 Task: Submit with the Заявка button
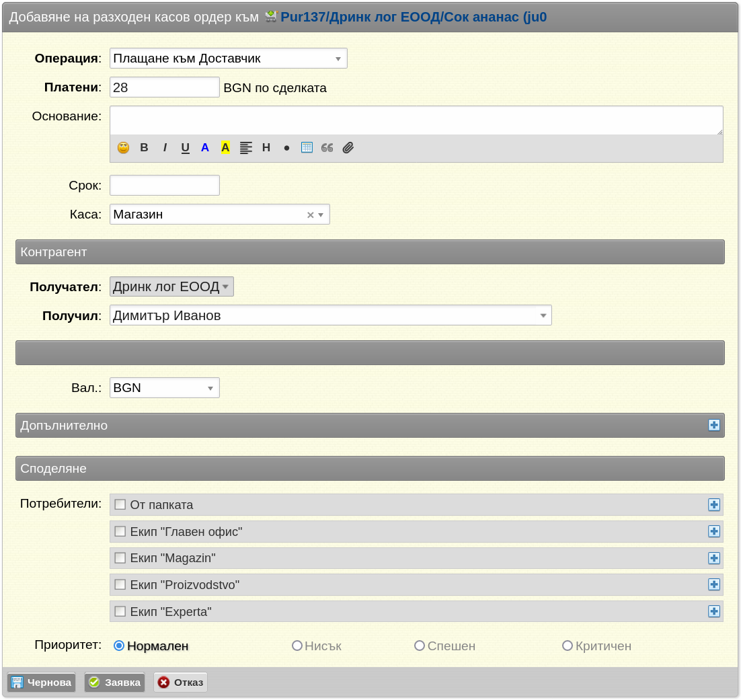click(x=114, y=682)
